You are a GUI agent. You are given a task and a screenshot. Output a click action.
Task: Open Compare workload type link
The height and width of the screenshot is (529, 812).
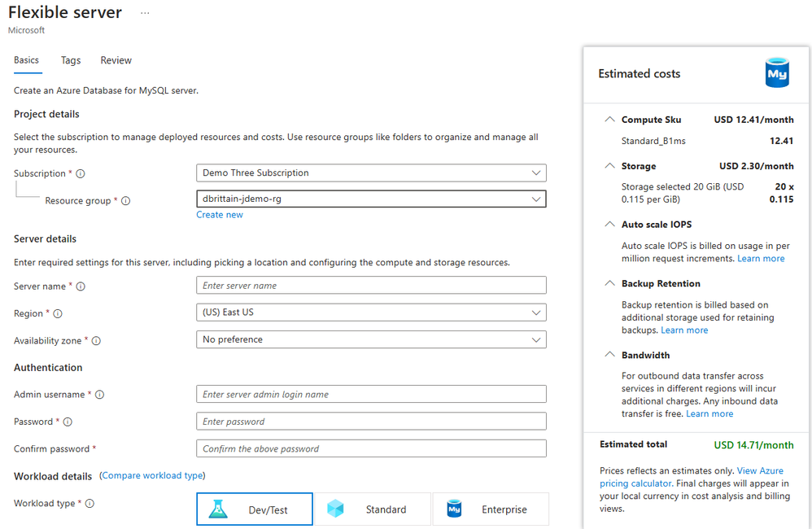[x=152, y=475]
